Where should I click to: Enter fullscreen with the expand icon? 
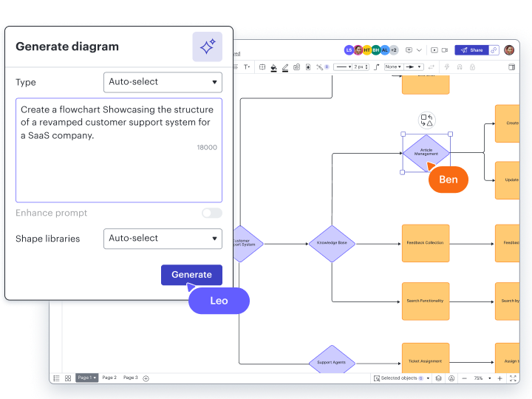514,378
